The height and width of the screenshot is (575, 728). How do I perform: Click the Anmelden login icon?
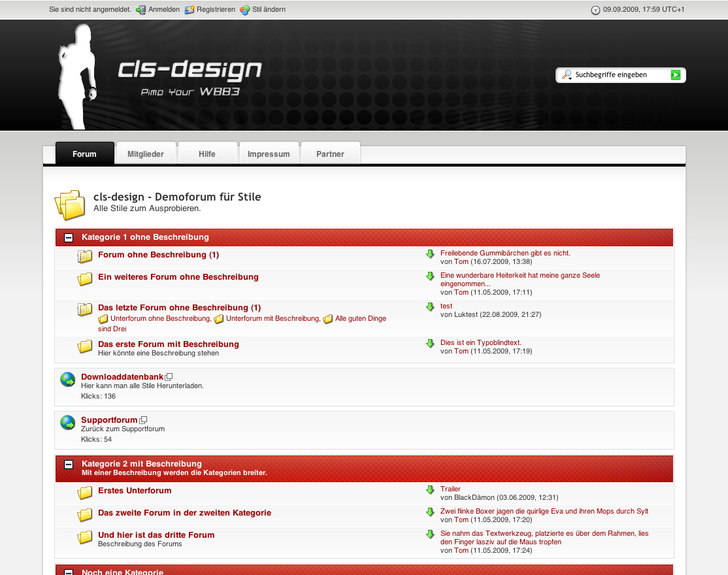tap(141, 10)
